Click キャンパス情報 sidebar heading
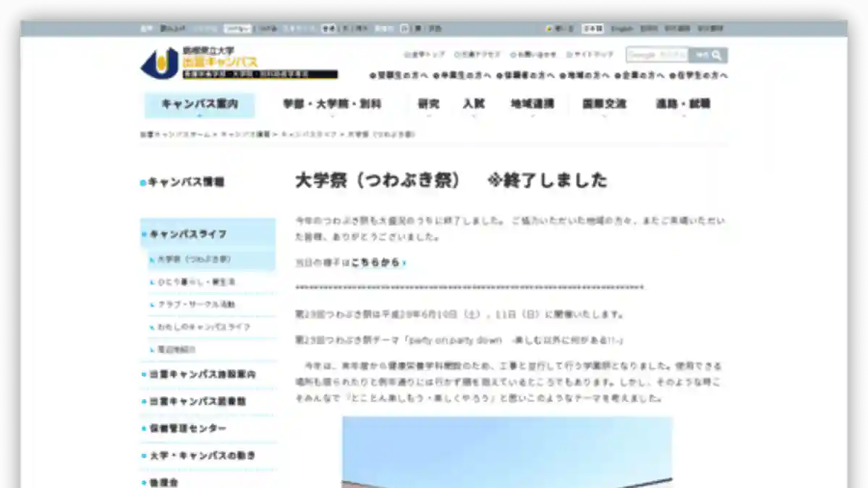 coord(186,182)
